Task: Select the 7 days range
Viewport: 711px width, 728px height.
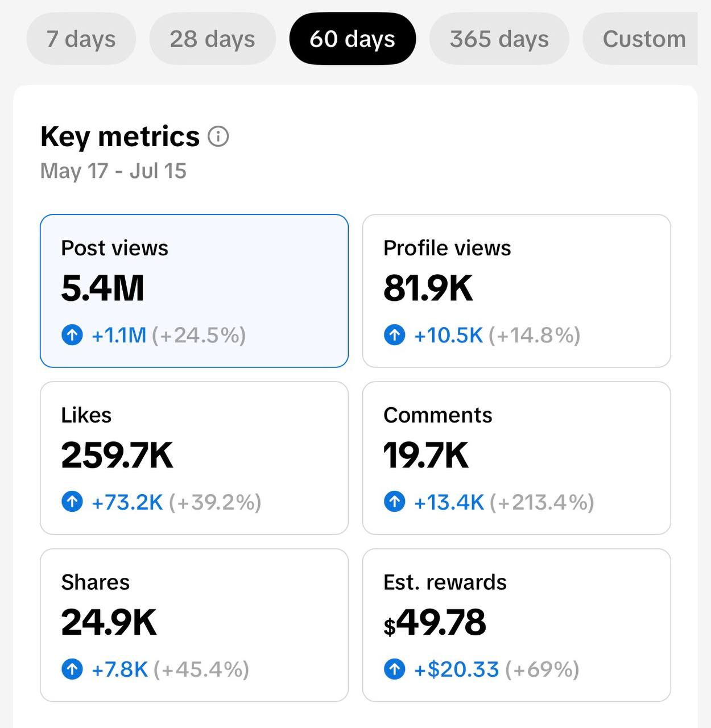Action: (81, 39)
